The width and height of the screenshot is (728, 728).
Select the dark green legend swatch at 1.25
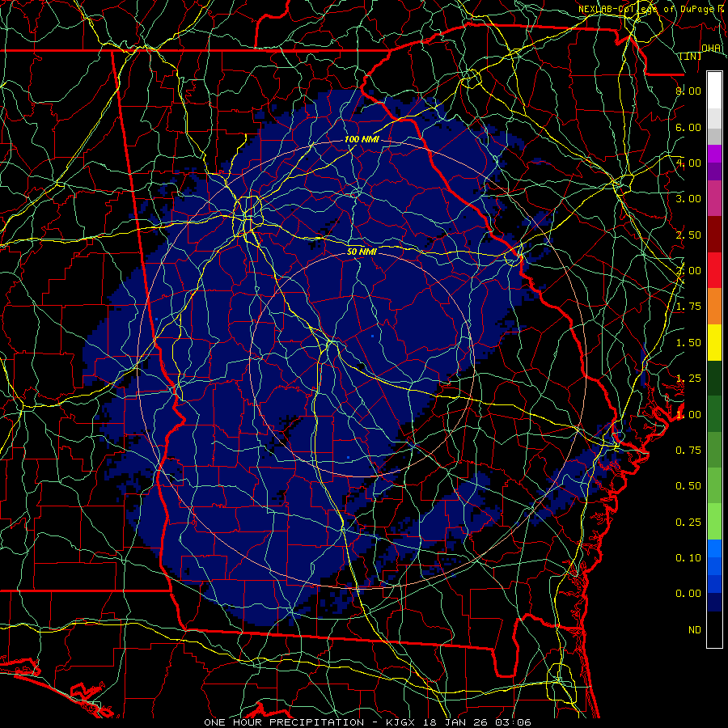[x=714, y=379]
